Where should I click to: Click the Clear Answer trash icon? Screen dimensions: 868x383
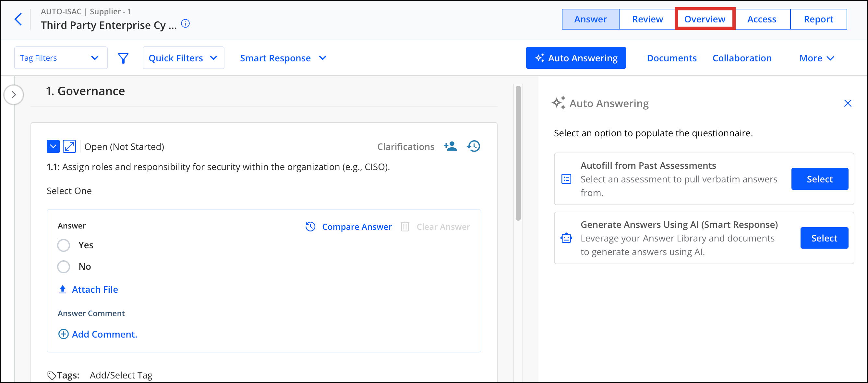click(x=405, y=227)
